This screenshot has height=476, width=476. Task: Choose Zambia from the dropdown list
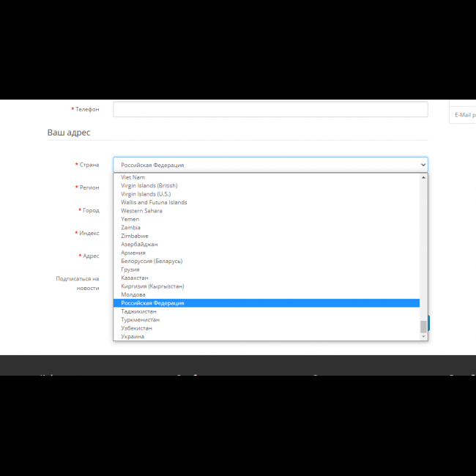point(131,228)
